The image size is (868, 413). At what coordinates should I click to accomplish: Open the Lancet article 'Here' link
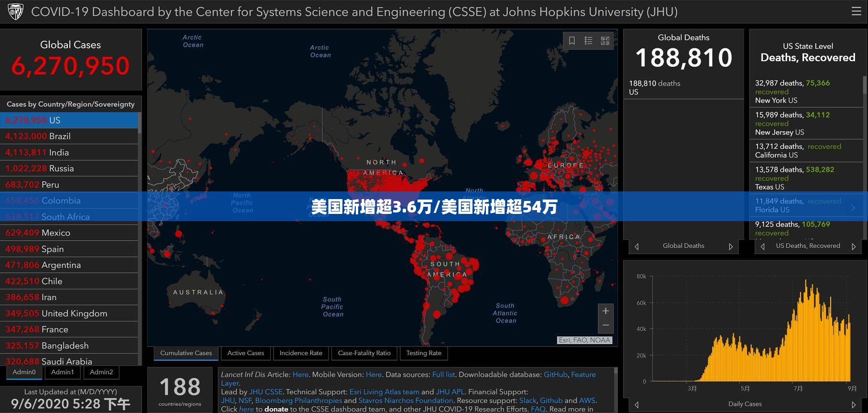point(300,375)
